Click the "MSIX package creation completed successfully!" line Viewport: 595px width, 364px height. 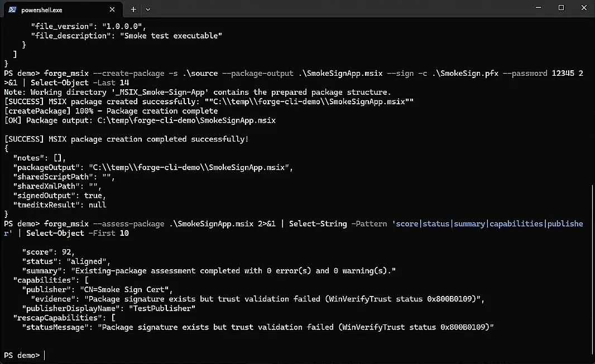tap(126, 139)
